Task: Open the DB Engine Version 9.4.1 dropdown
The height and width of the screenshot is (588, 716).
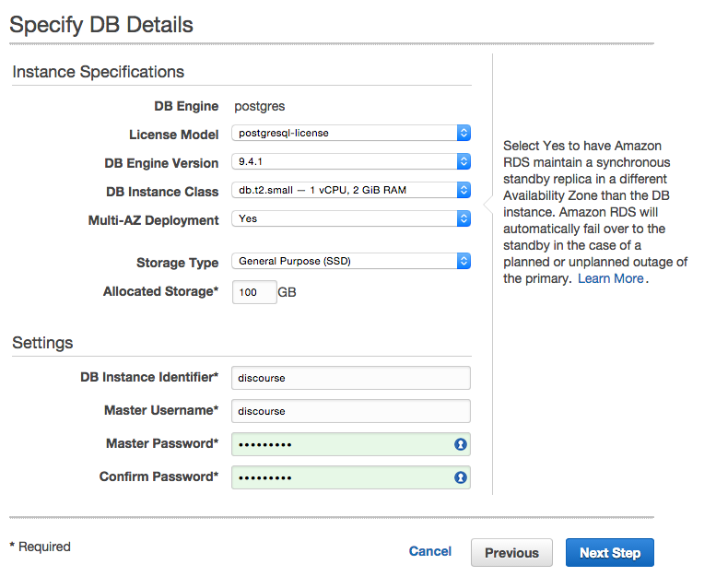Action: click(351, 161)
